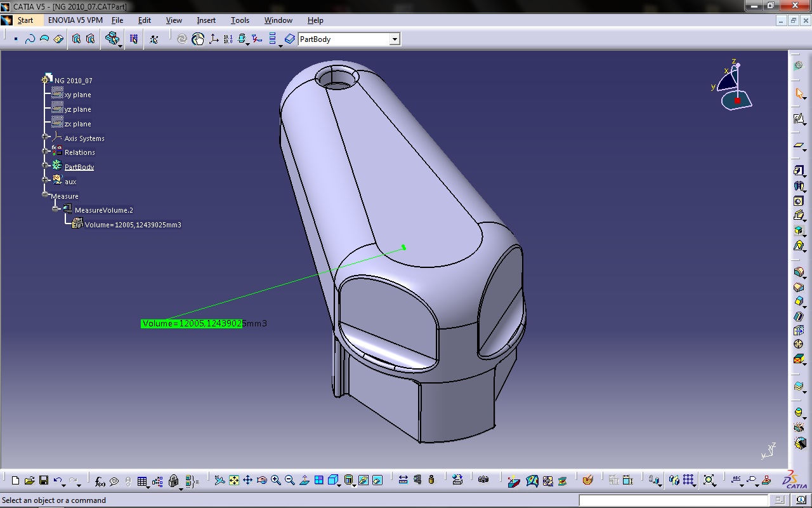
Task: Open the Edit menu
Action: point(145,20)
